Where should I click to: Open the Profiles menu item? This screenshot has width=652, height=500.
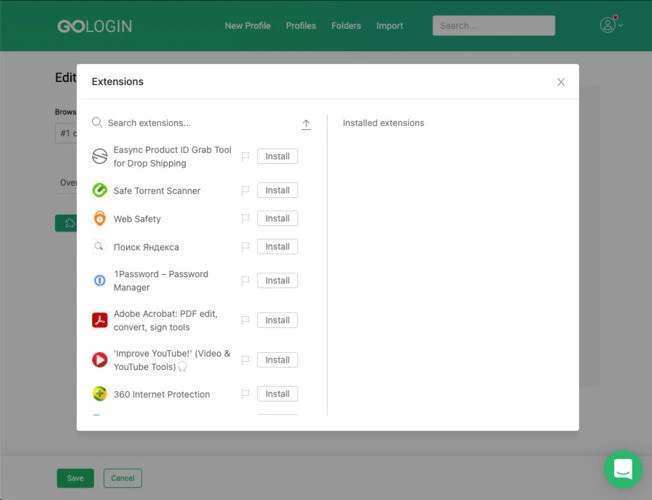pos(301,26)
